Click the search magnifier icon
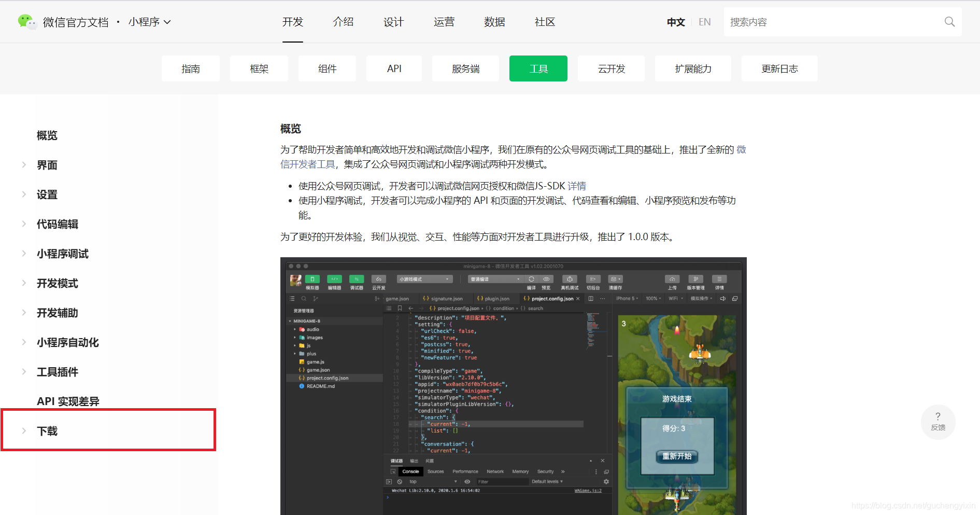 [949, 22]
